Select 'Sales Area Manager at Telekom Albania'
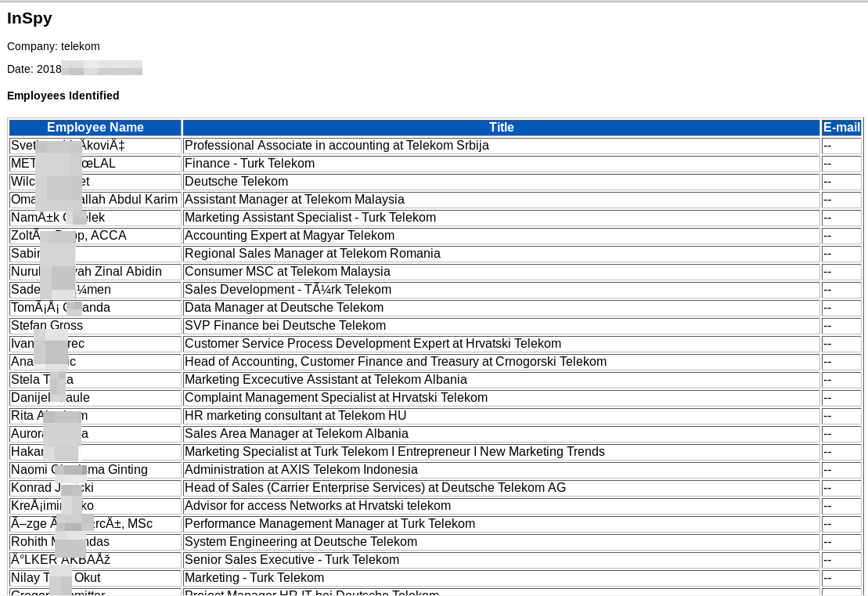 point(296,434)
